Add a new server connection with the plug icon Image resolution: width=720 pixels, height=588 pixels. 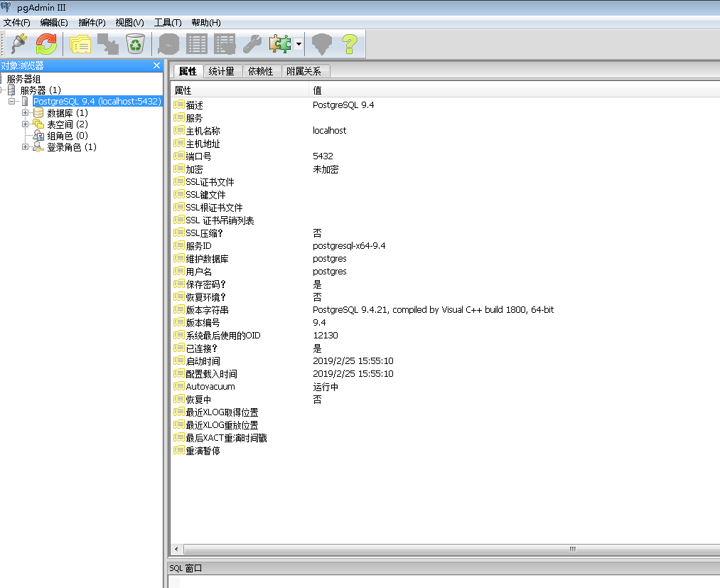point(18,44)
